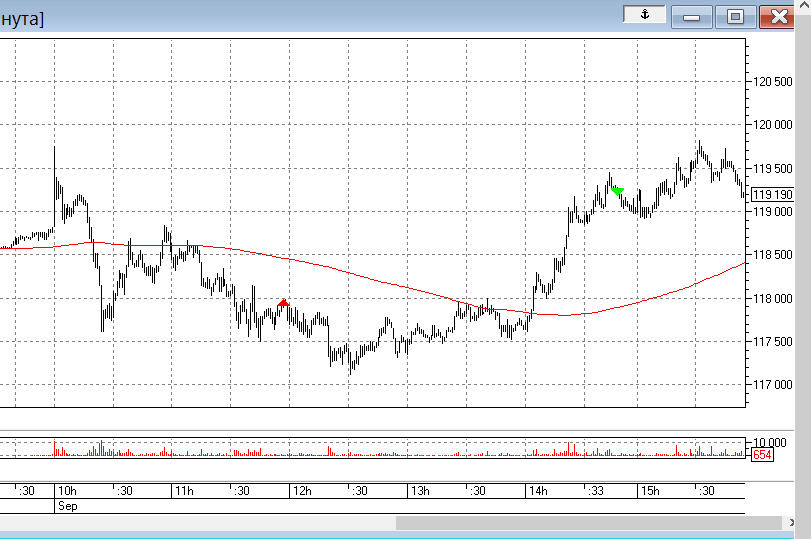
Task: Click the 119 500 price axis label
Action: point(772,169)
